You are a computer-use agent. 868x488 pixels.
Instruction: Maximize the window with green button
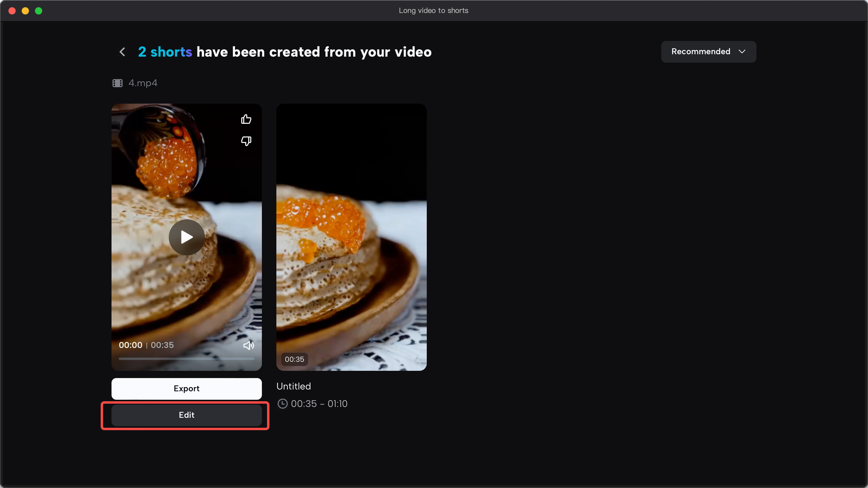[39, 11]
